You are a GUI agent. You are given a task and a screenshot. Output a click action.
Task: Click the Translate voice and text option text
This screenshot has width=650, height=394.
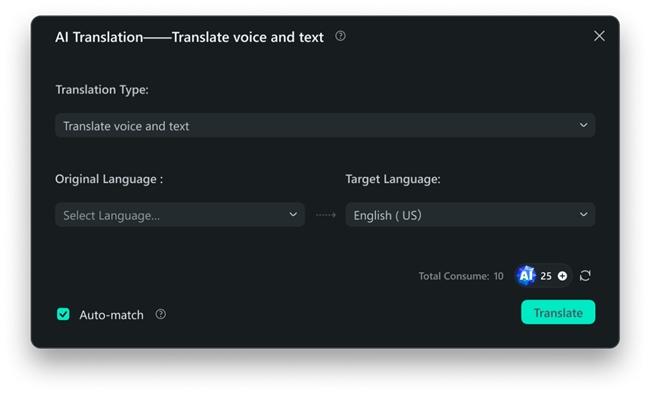126,126
